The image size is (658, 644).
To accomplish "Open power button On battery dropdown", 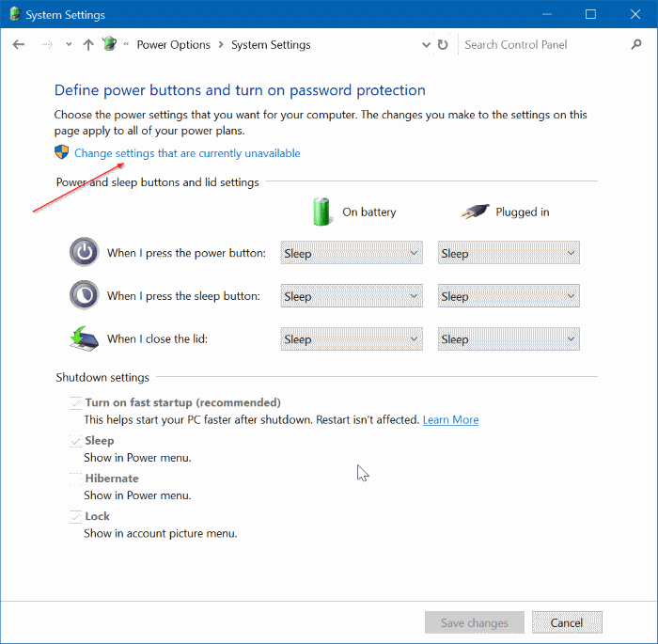I will point(352,253).
